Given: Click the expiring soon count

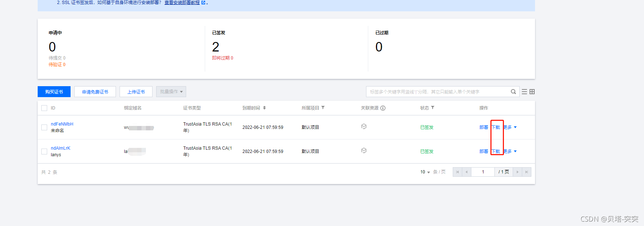Looking at the screenshot, I should [223, 58].
